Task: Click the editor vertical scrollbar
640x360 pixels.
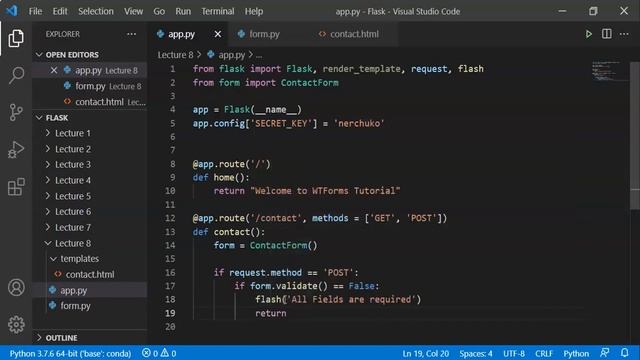Action: 635,135
